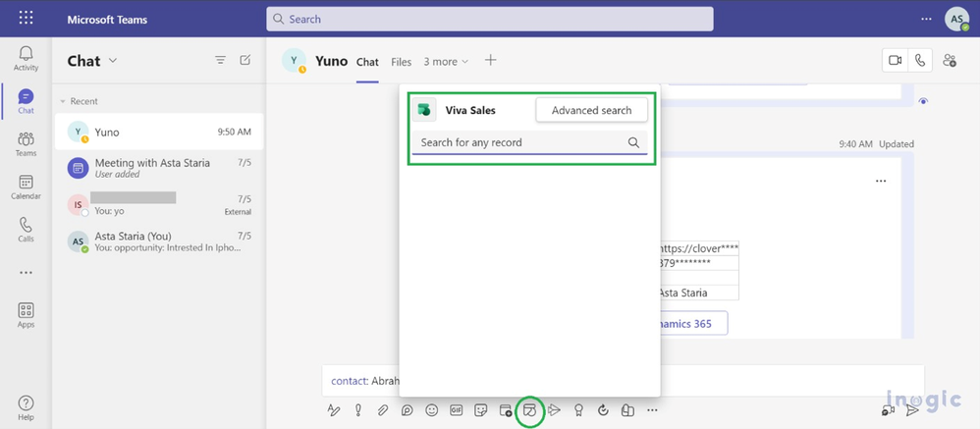
Task: Show more messaging extensions
Action: coord(652,410)
